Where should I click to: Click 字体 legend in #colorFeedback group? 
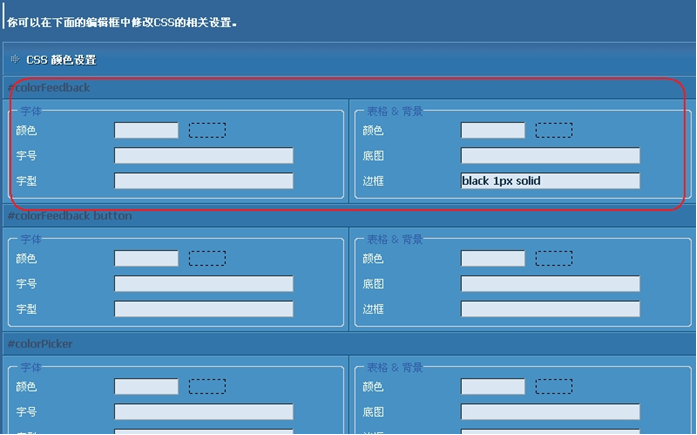tap(31, 111)
